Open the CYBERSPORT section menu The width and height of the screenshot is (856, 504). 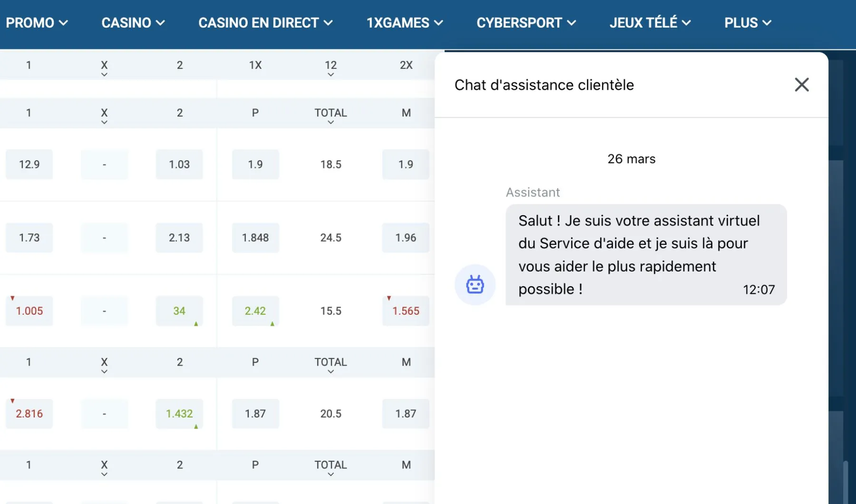526,22
